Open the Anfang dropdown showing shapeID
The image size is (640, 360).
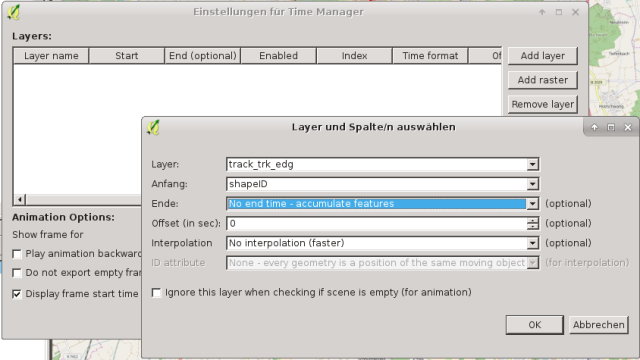coord(532,184)
